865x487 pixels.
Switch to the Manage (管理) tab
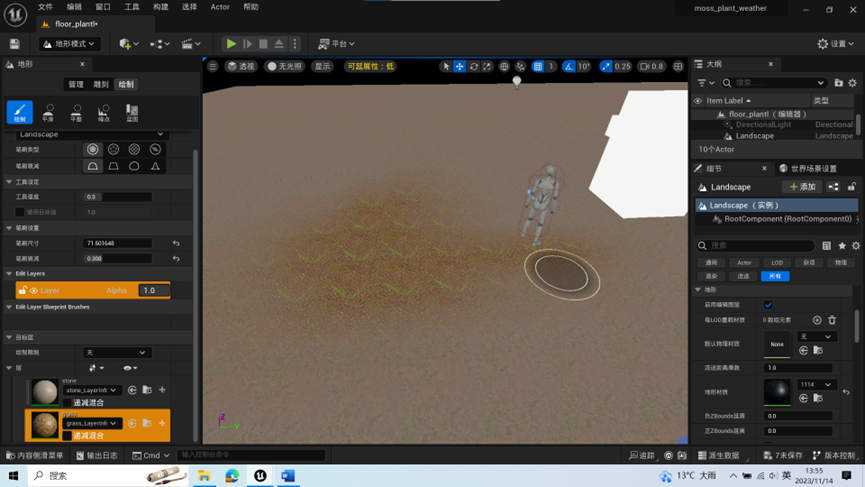[x=76, y=84]
